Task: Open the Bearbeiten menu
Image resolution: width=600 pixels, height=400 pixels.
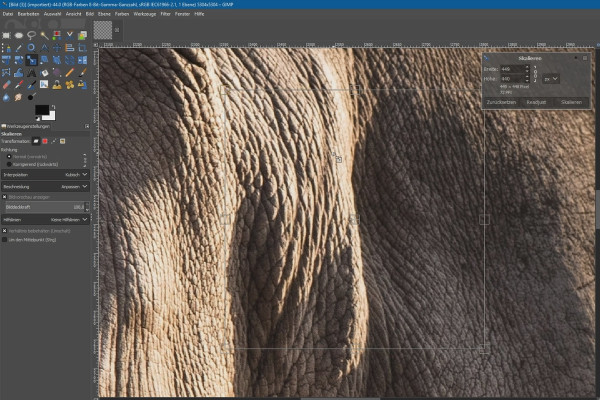Action: coord(28,14)
